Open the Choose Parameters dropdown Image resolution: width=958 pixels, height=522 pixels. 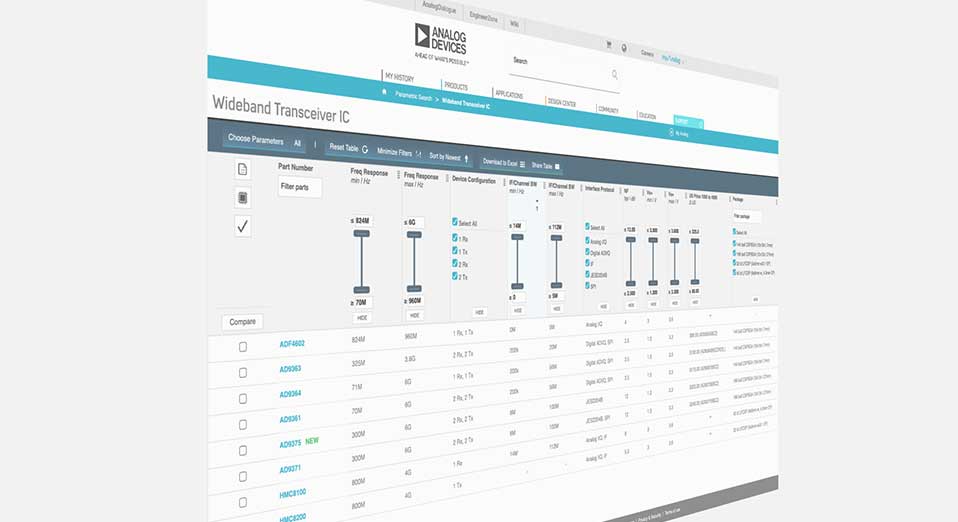pyautogui.click(x=255, y=139)
